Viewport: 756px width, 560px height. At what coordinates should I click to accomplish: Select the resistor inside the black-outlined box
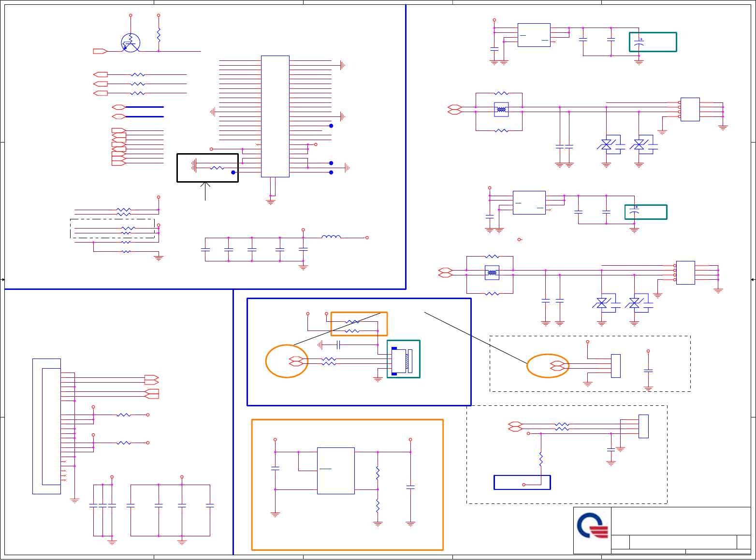tap(218, 168)
